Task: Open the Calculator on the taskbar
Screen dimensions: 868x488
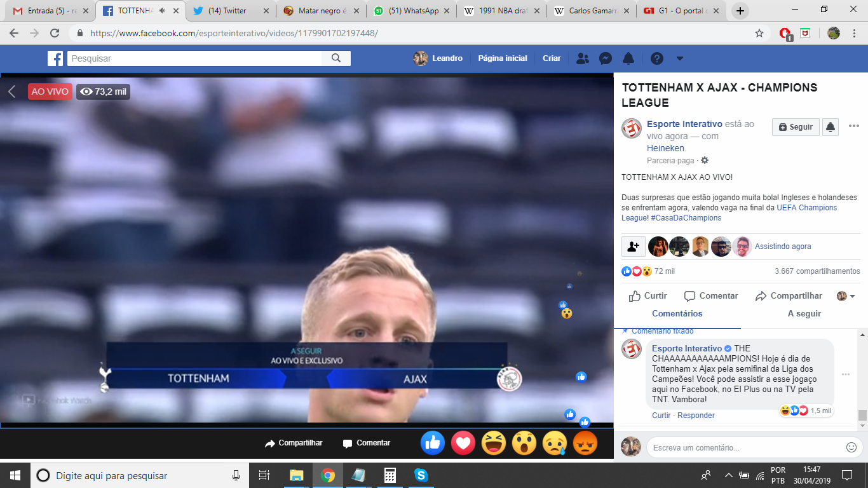Action: click(x=390, y=475)
